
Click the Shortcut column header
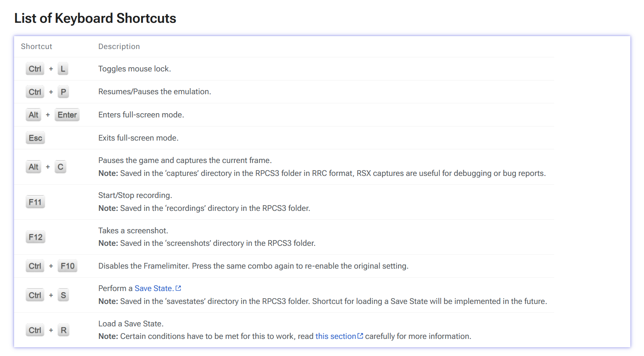point(37,46)
